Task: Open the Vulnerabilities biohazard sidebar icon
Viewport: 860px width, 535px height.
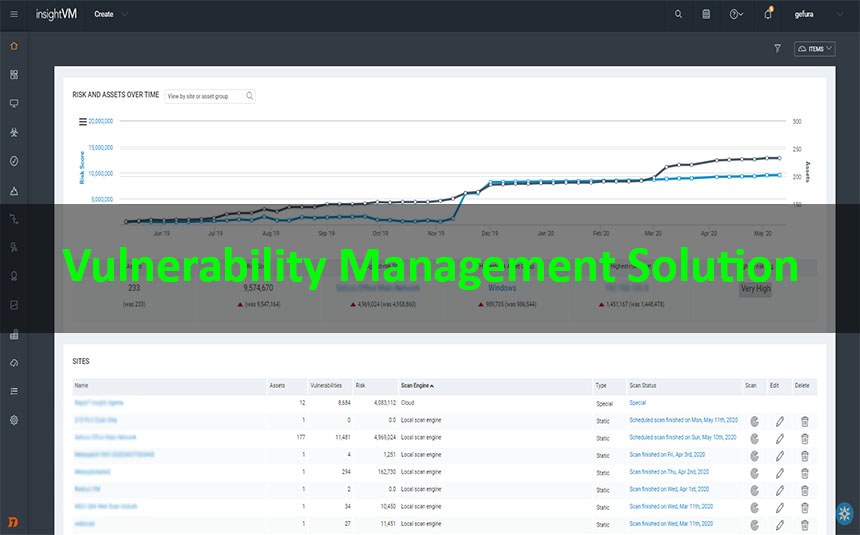Action: coord(14,132)
